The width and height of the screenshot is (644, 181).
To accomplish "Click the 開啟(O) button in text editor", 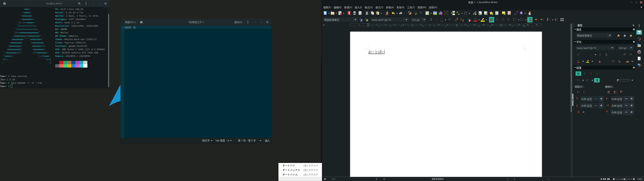I will [130, 22].
